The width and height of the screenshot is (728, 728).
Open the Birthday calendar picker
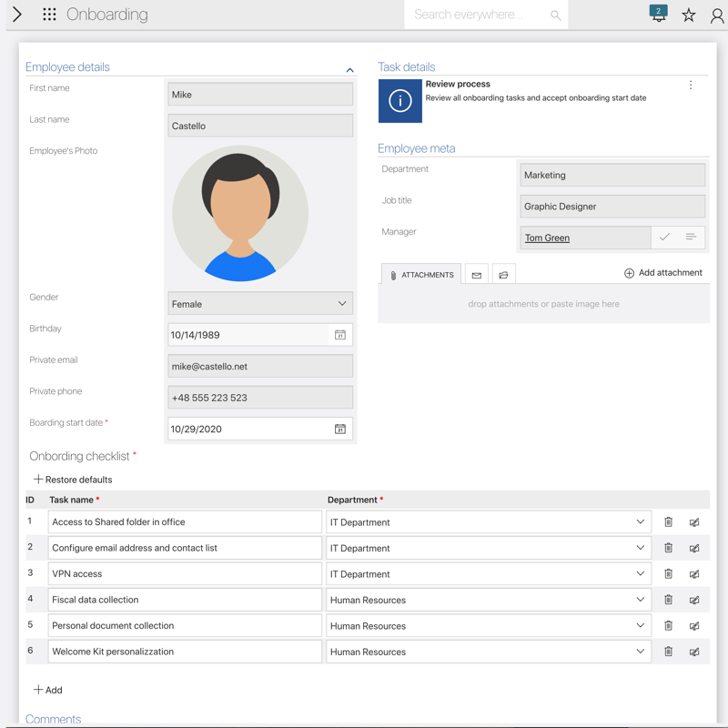coord(339,335)
